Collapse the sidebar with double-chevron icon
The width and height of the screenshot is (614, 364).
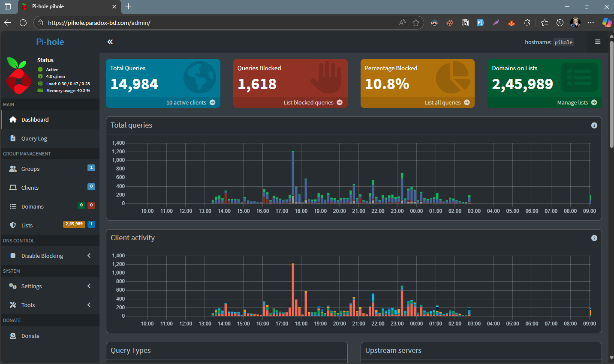point(110,42)
